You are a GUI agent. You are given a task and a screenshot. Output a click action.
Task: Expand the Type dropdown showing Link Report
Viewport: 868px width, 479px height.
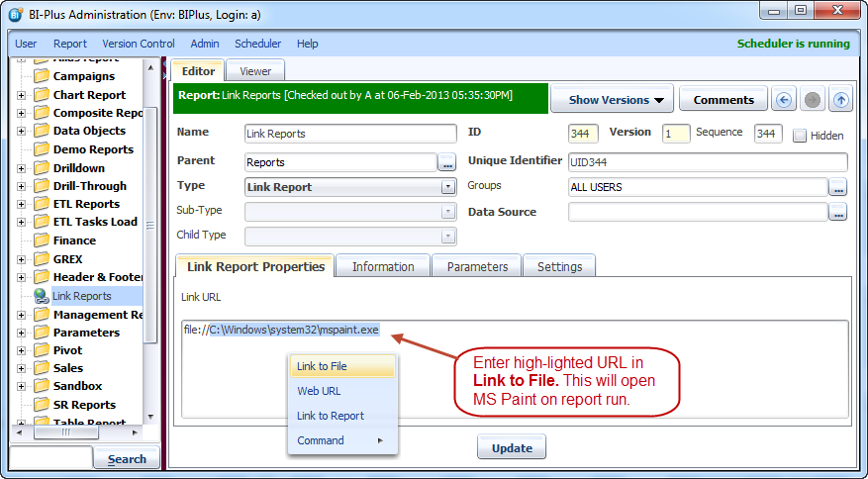[448, 187]
